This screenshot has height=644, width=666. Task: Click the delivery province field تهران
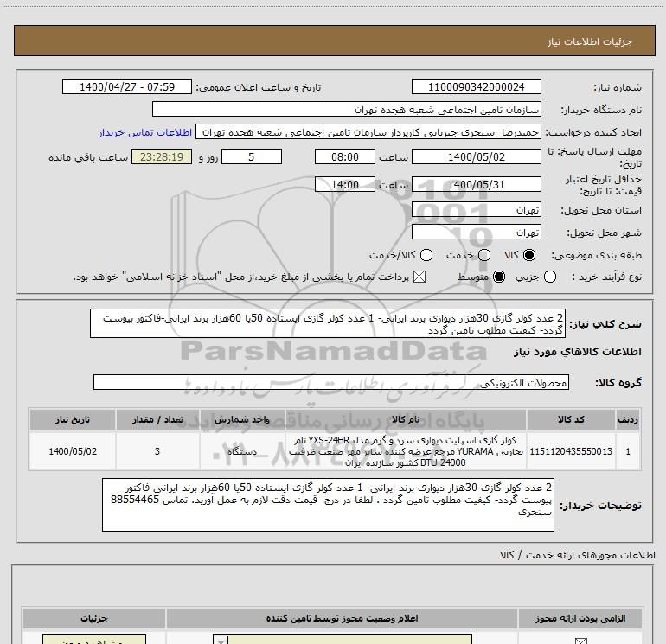476,210
